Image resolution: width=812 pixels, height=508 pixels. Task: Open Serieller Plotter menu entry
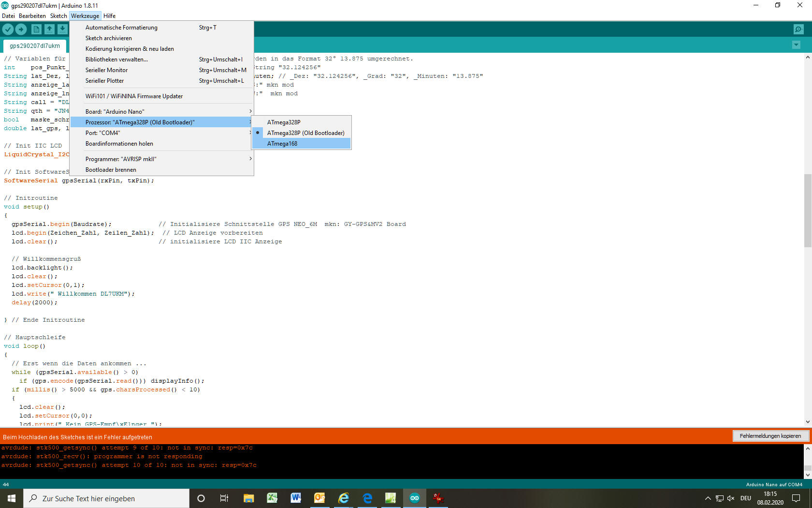point(161,81)
